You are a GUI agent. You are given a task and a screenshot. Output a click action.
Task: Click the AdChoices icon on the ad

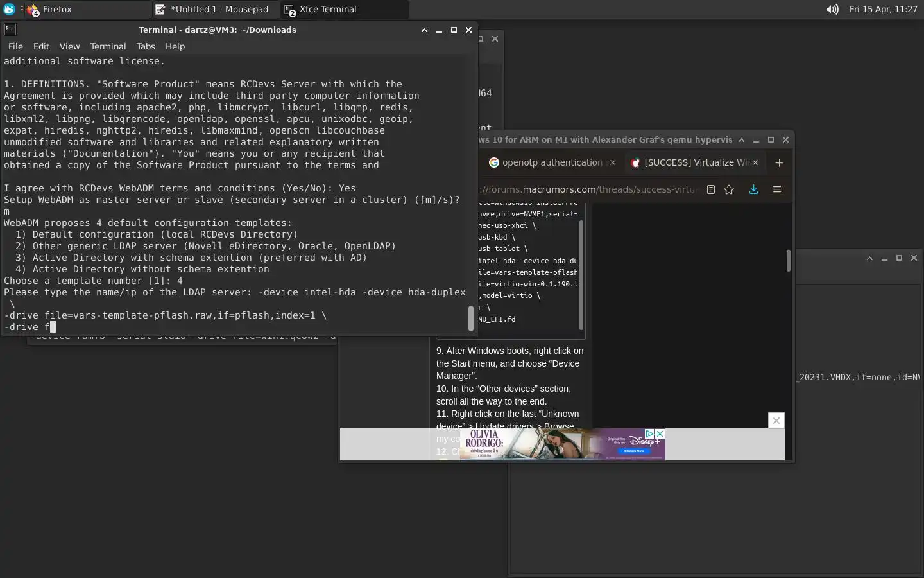649,434
